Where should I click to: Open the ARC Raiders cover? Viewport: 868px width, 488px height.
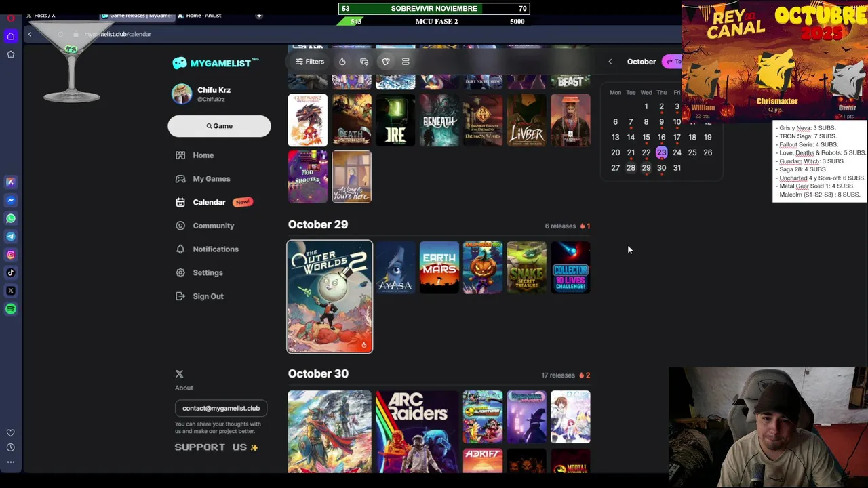(x=417, y=431)
